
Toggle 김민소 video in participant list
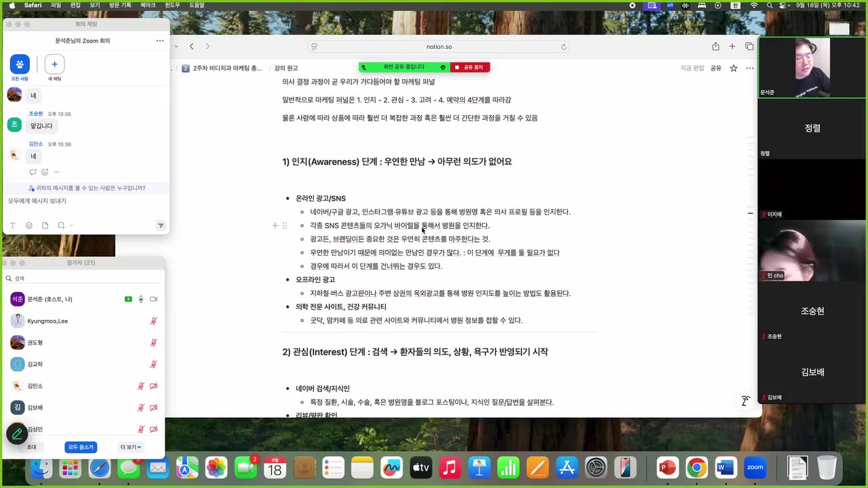[x=153, y=386]
